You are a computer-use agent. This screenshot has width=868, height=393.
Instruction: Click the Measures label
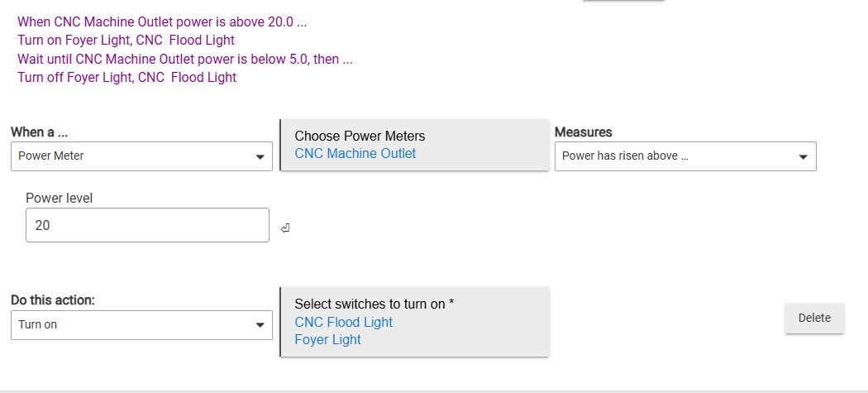(x=583, y=132)
